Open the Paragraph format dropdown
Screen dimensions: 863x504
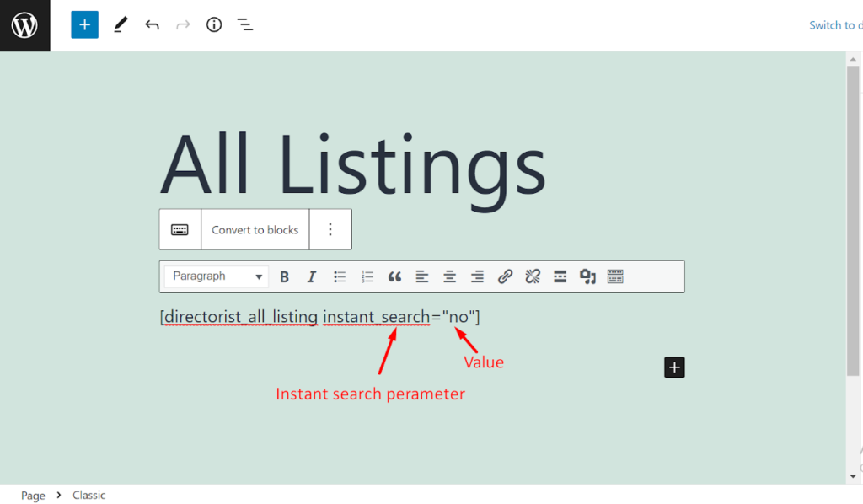point(217,276)
